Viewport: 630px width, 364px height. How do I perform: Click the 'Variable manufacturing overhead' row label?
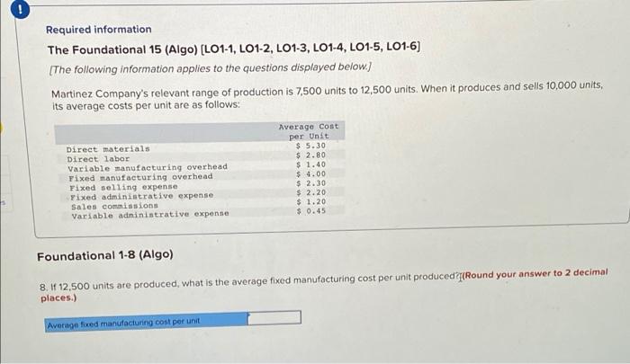pos(148,167)
